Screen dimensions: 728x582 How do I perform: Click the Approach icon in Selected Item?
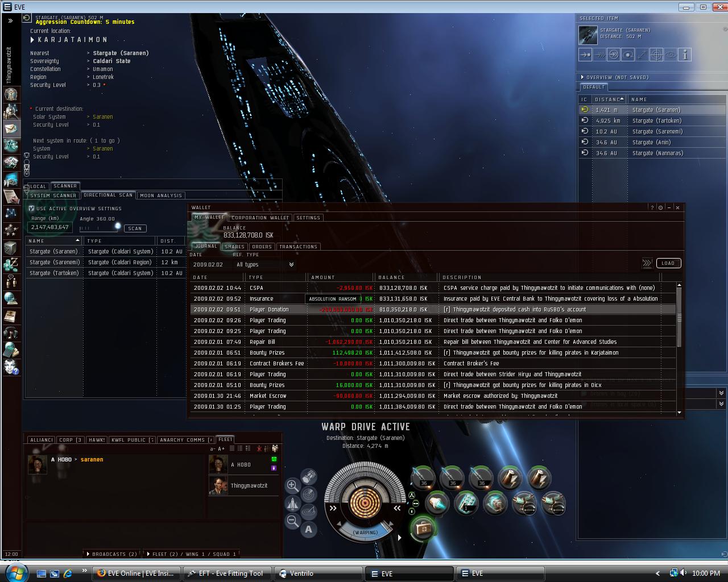(585, 55)
